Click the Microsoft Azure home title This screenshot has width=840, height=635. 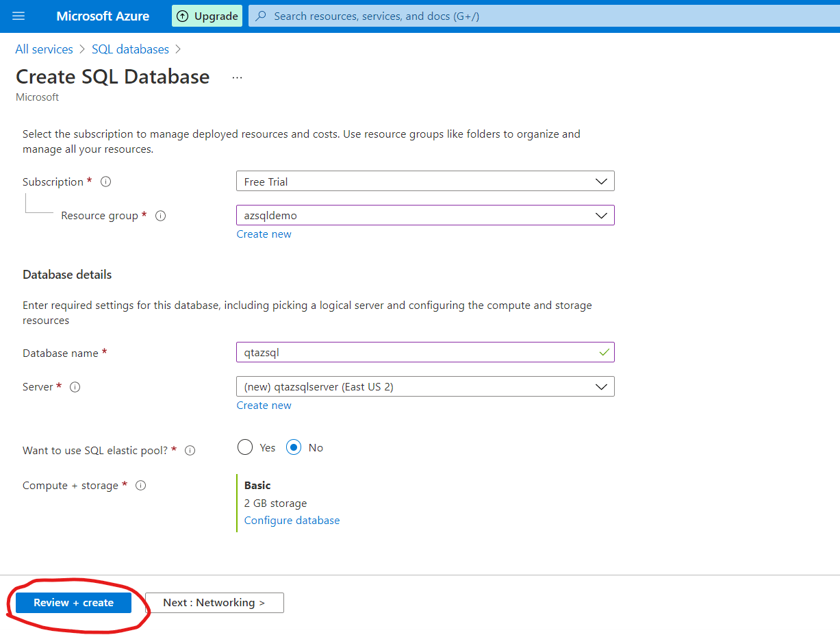click(x=103, y=16)
